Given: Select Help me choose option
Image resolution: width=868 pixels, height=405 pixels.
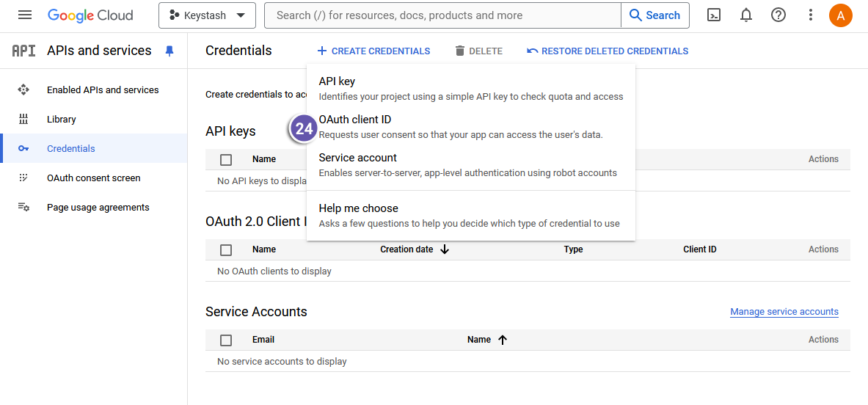Looking at the screenshot, I should coord(470,216).
